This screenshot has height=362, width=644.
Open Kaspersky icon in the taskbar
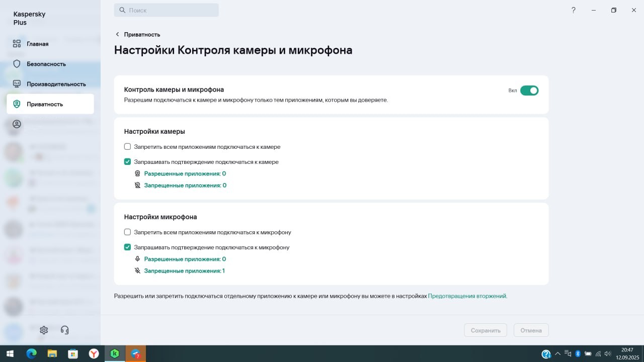tap(115, 354)
